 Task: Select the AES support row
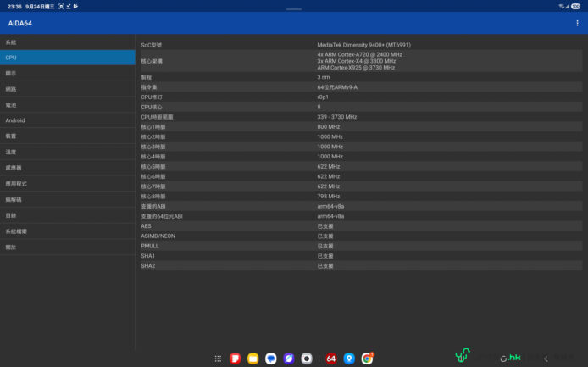click(362, 226)
